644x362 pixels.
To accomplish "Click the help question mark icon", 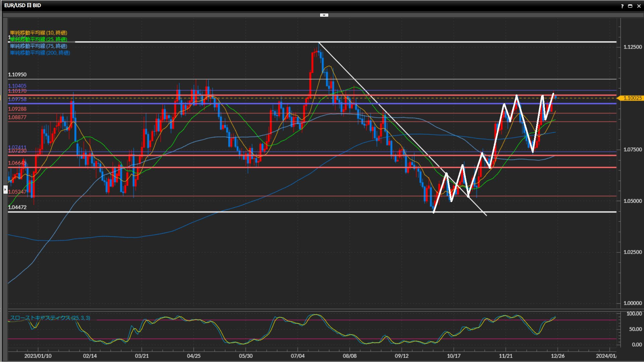I will 622,6.
